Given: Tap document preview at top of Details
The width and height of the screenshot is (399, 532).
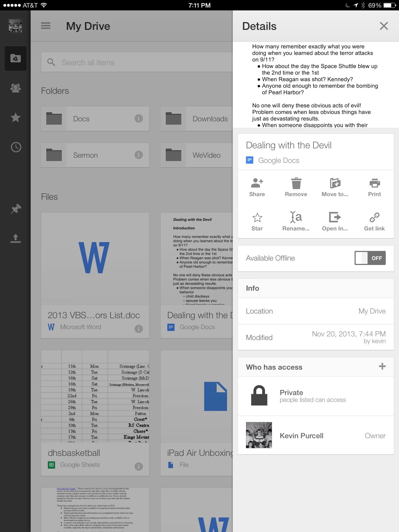Looking at the screenshot, I should pyautogui.click(x=316, y=85).
